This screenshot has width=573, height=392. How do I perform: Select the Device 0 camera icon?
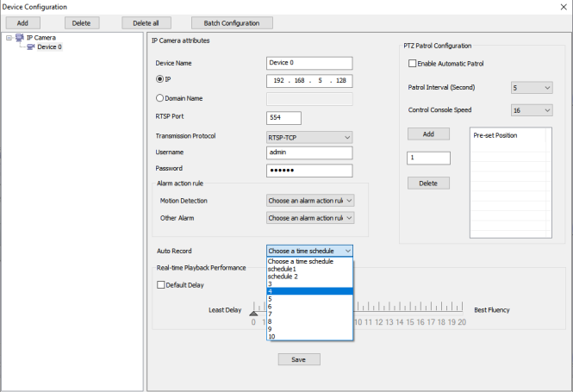(x=30, y=47)
